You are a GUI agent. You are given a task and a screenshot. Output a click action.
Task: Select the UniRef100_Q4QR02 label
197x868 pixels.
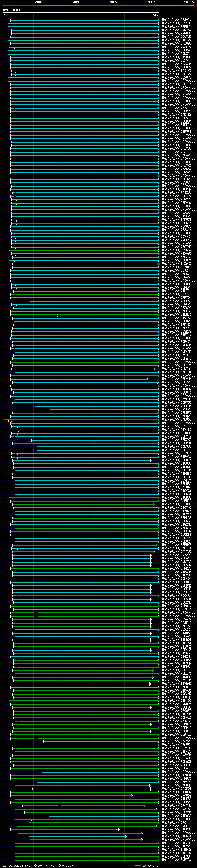pyautogui.click(x=177, y=189)
